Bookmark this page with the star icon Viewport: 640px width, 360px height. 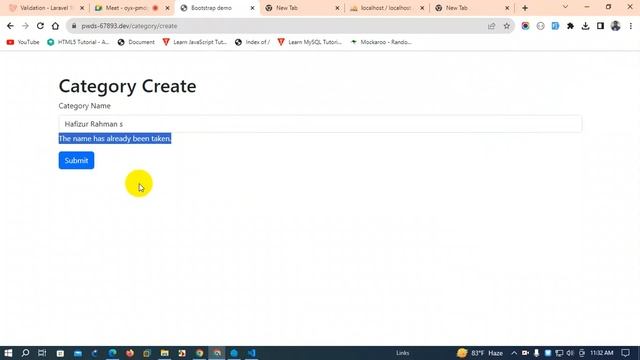point(507,26)
